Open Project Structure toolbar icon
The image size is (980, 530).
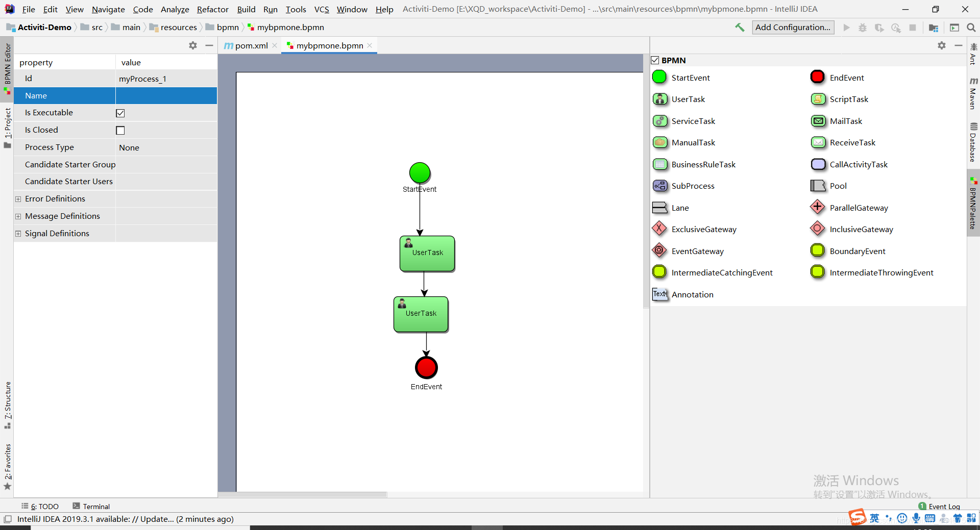point(934,28)
